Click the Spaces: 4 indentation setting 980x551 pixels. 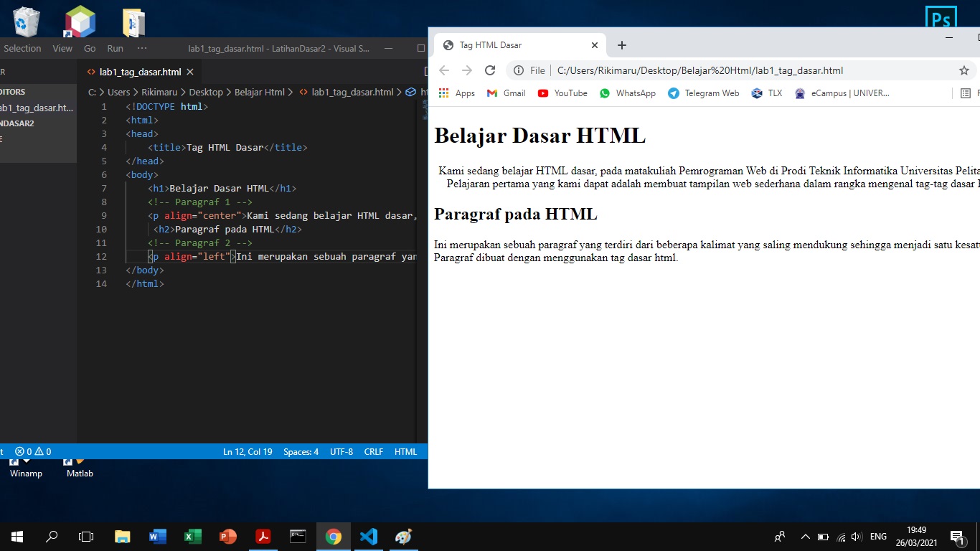coord(301,451)
